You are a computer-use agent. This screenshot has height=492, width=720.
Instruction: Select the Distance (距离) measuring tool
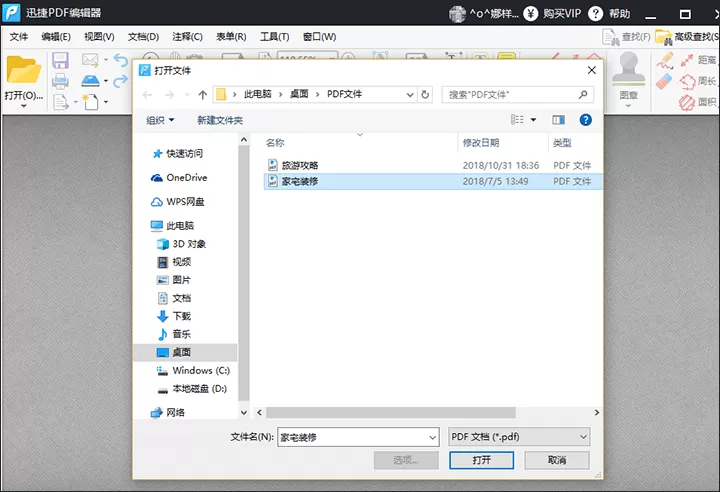point(698,60)
